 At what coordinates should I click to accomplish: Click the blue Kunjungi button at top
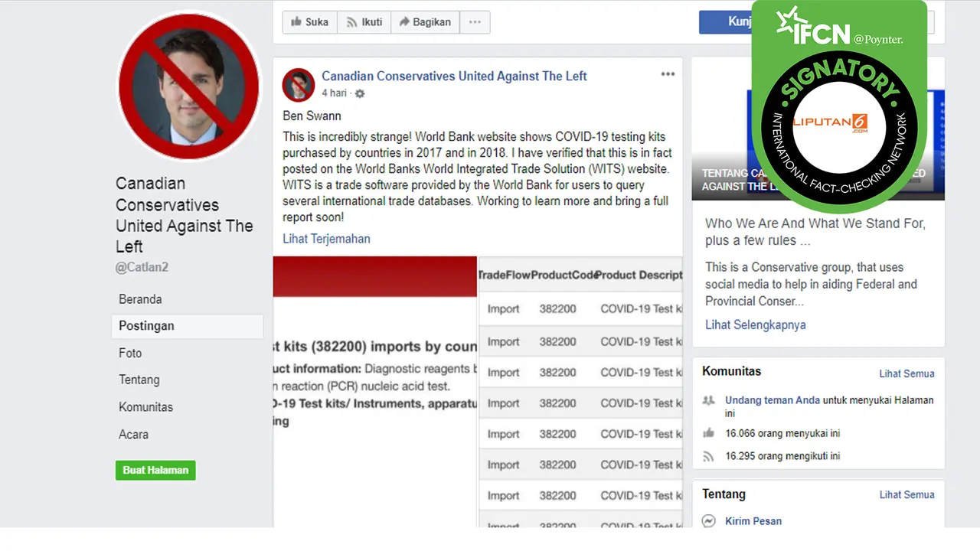point(724,22)
